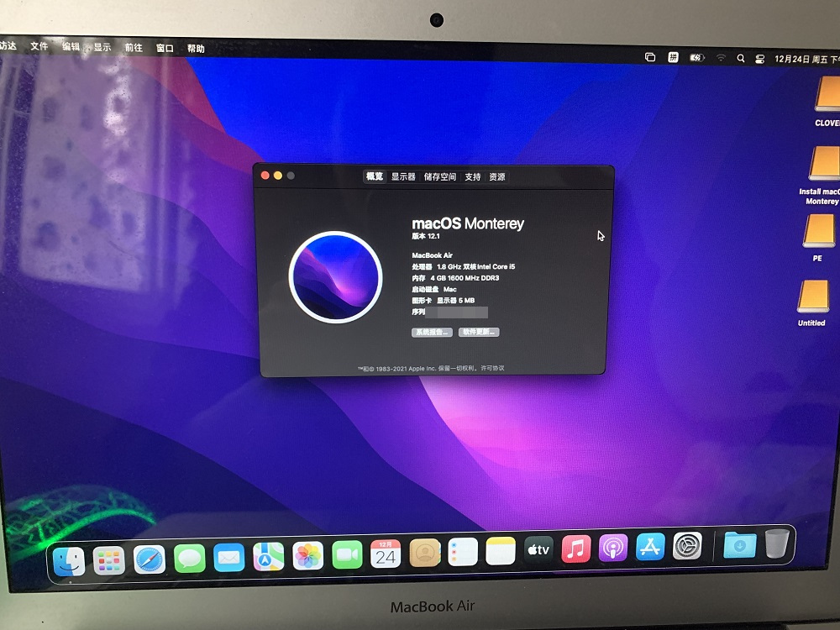840x630 pixels.
Task: Click the 1.8 GHz Intel Core i5 processor text
Action: click(475, 267)
